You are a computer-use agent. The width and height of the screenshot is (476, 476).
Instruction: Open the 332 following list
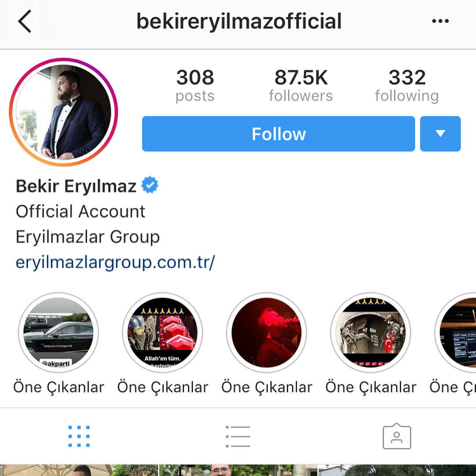click(407, 86)
